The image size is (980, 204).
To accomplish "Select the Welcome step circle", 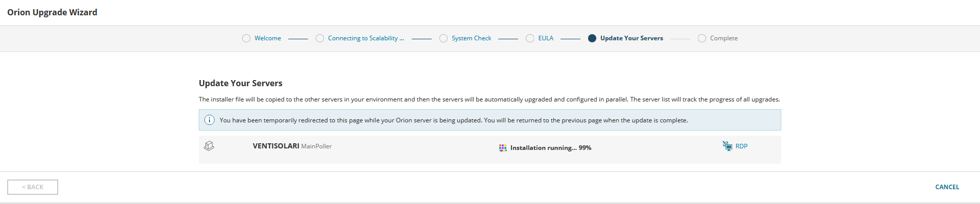I will (246, 38).
